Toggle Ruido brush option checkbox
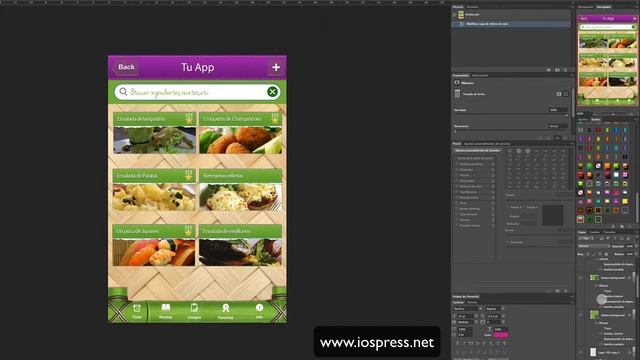 click(457, 203)
